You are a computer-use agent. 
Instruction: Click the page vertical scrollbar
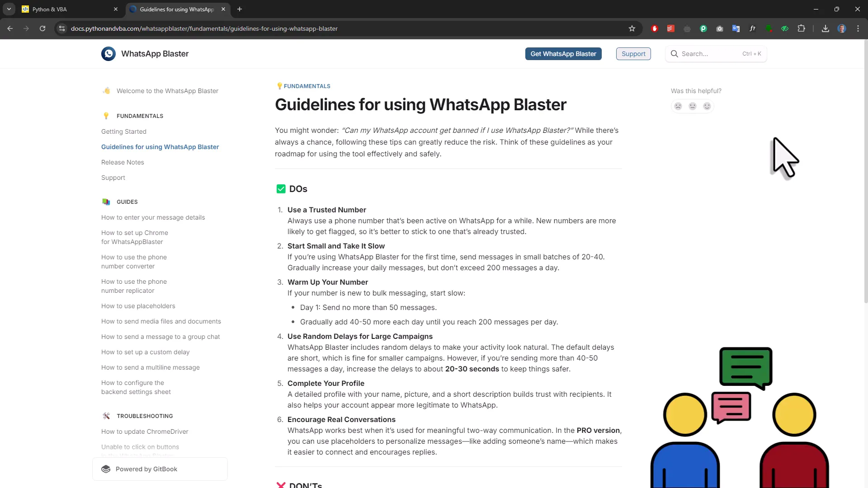[x=866, y=172]
